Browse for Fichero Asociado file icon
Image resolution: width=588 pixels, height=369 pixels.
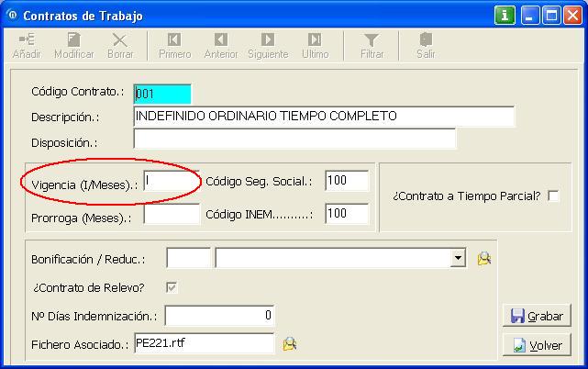(290, 343)
